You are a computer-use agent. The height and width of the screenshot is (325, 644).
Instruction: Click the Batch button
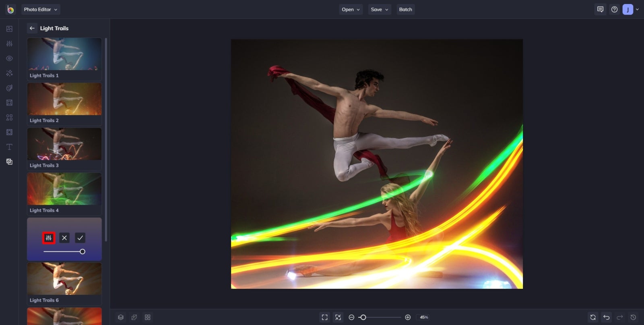coord(406,9)
